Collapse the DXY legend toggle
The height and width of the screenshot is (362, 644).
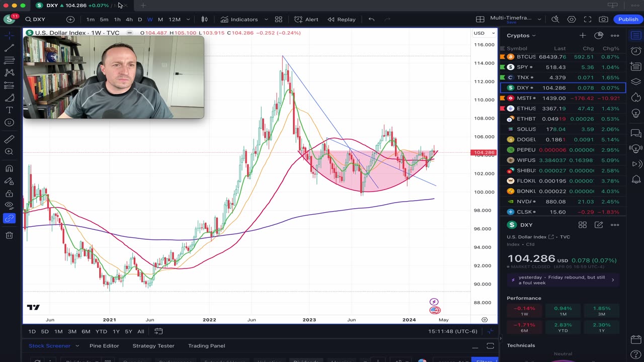click(129, 33)
